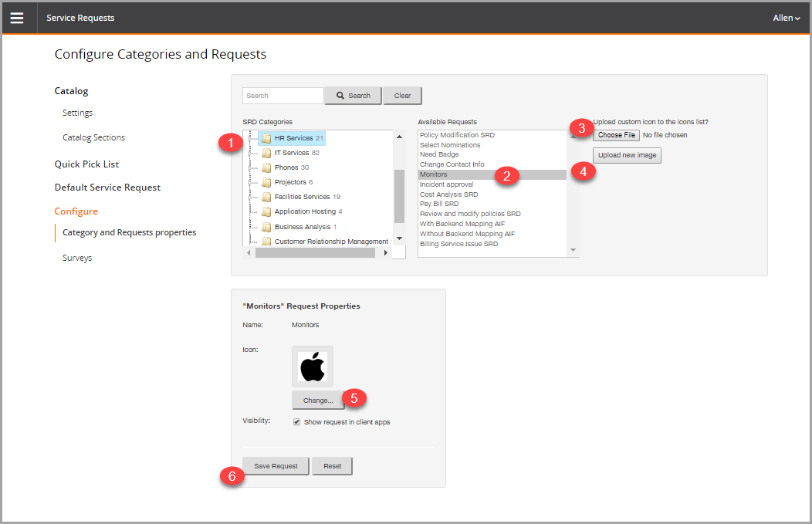Uncheck Show request in client apps
Viewport: 812px width, 524px height.
[x=297, y=421]
